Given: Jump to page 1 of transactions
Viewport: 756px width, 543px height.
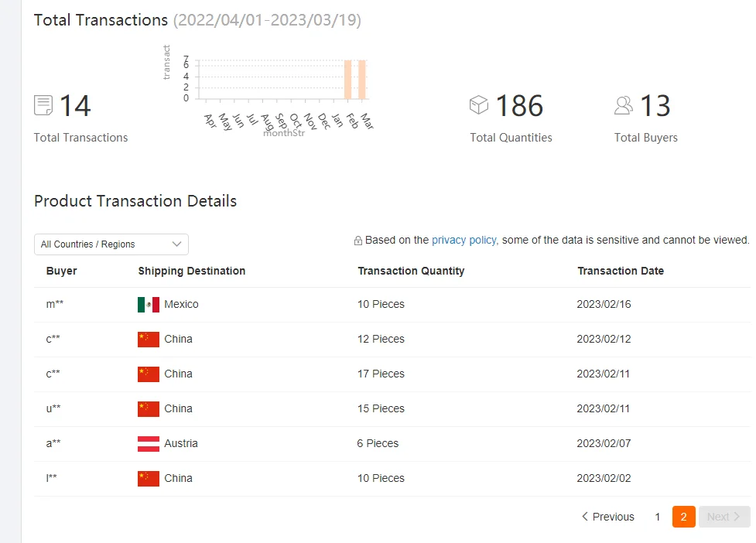Looking at the screenshot, I should 658,517.
